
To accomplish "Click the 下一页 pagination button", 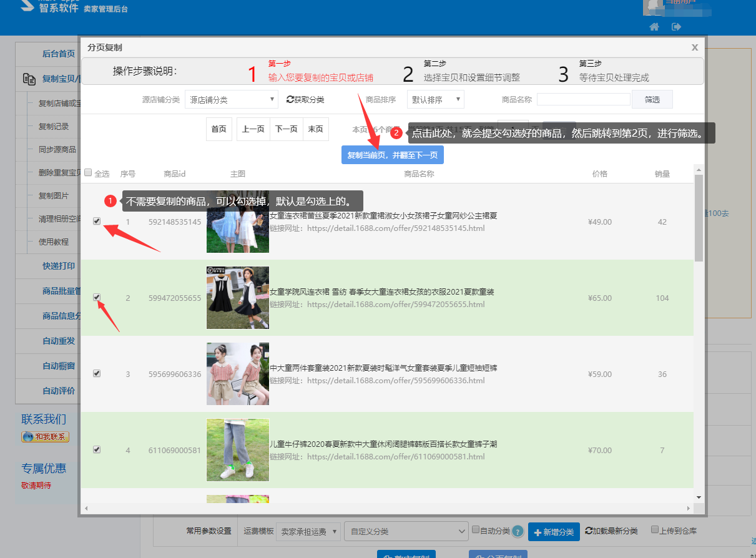I will click(x=287, y=129).
